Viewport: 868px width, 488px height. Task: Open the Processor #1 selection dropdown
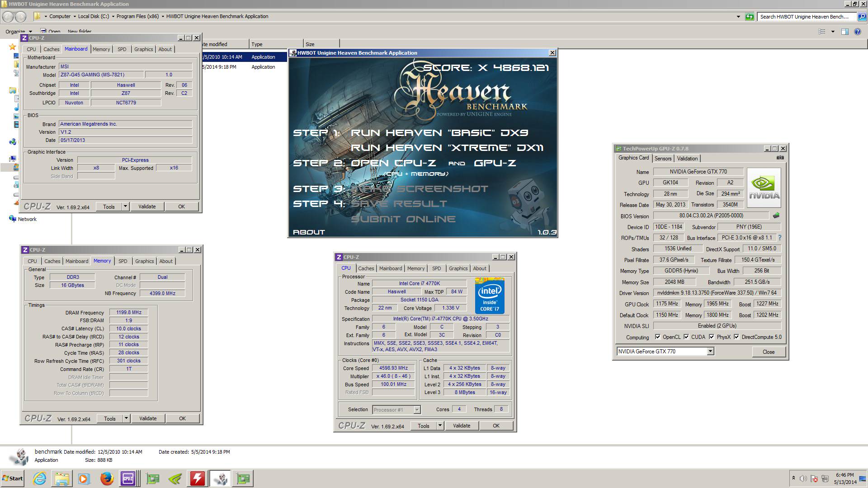tap(417, 410)
